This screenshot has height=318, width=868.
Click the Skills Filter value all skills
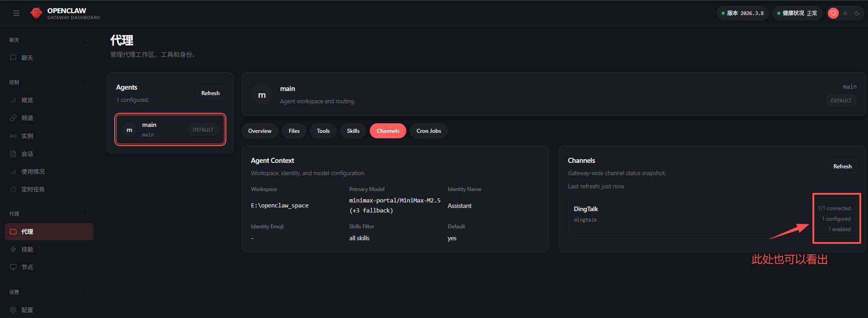coord(359,238)
